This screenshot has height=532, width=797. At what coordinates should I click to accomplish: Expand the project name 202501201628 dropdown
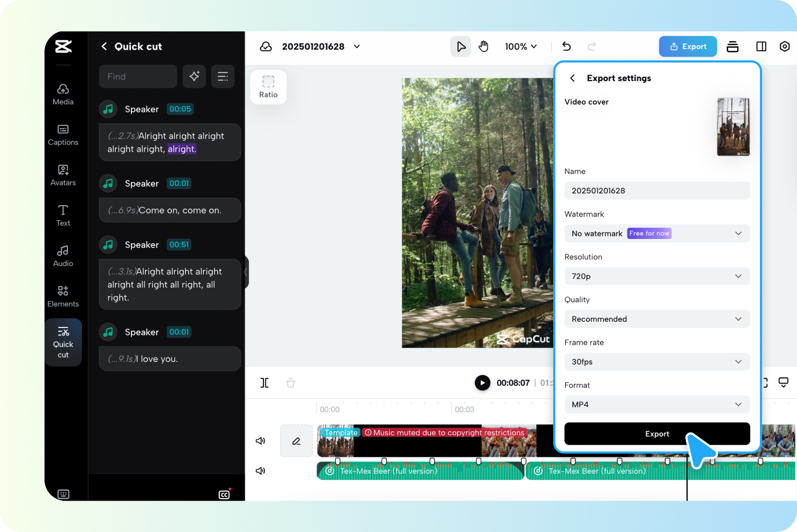click(357, 47)
